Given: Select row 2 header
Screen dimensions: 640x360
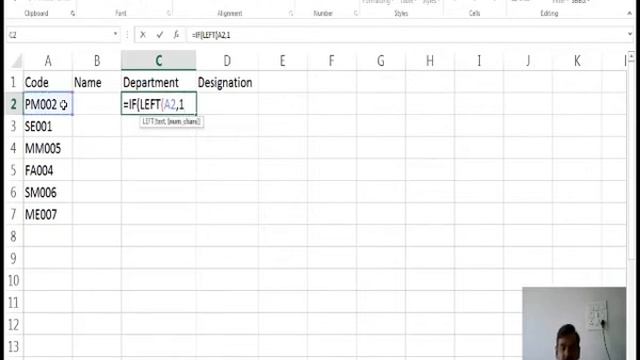Looking at the screenshot, I should tap(13, 104).
